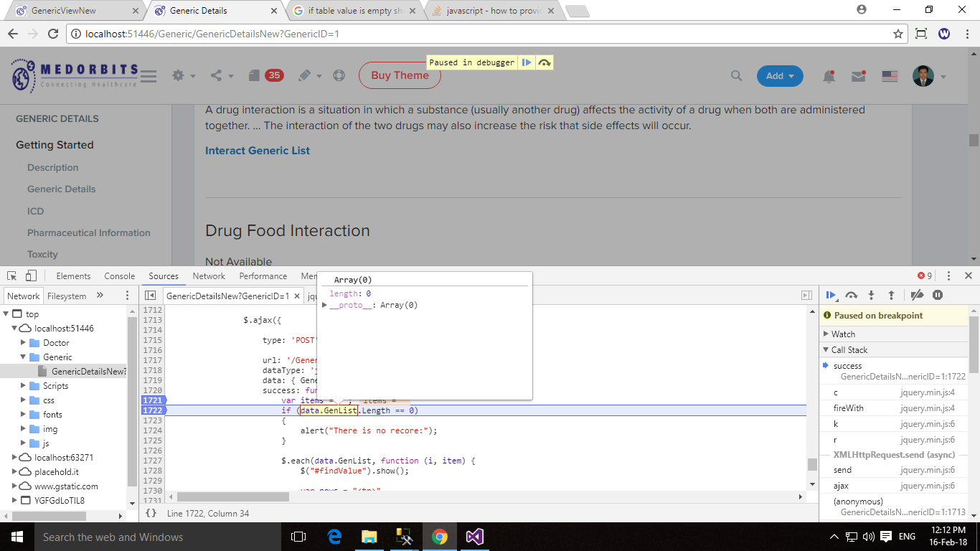Open Visual Studio from the taskbar
This screenshot has width=980, height=551.
(x=474, y=537)
